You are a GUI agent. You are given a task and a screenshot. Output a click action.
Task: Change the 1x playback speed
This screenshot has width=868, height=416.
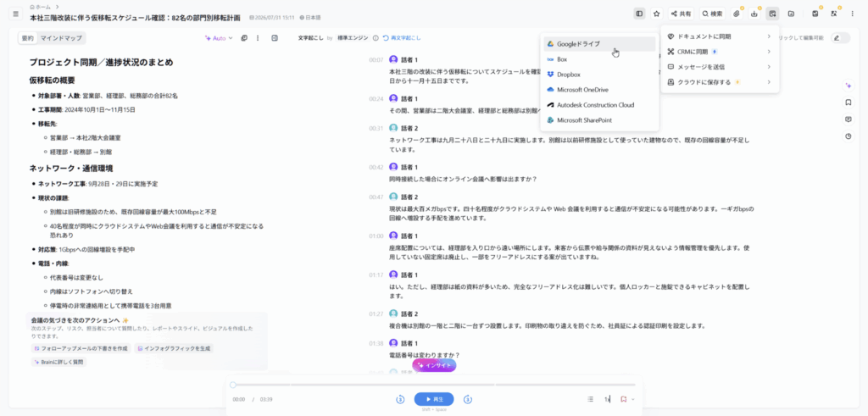607,399
